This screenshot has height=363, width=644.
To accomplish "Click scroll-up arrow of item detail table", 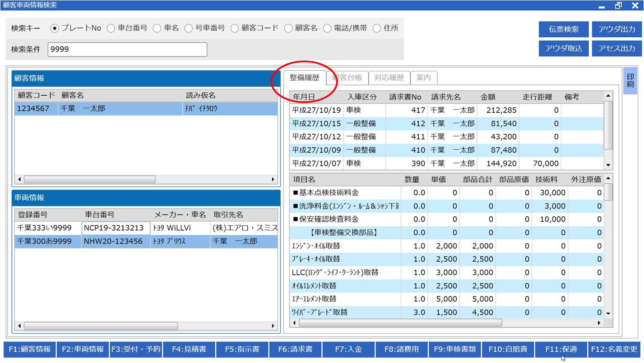I will pos(608,178).
